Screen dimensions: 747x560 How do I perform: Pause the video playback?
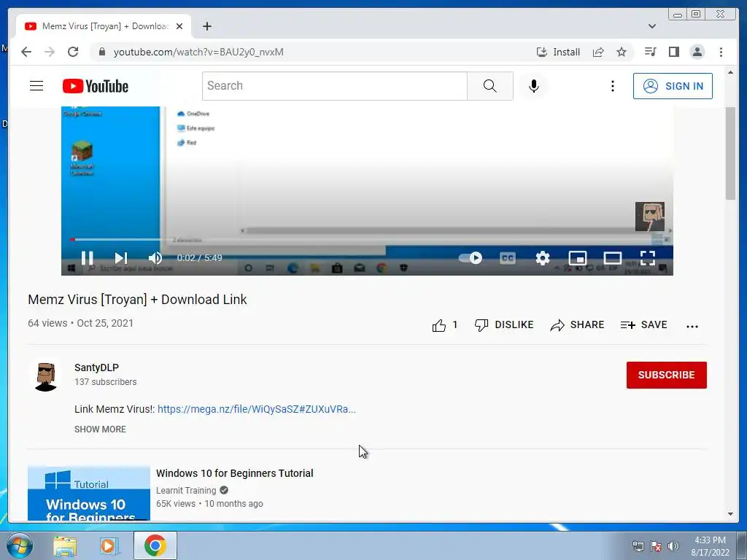tap(88, 258)
